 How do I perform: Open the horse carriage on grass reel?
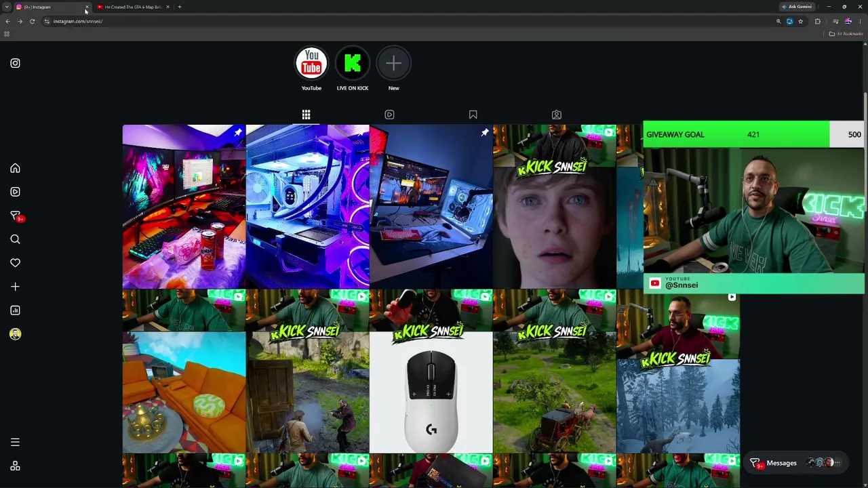click(x=555, y=371)
